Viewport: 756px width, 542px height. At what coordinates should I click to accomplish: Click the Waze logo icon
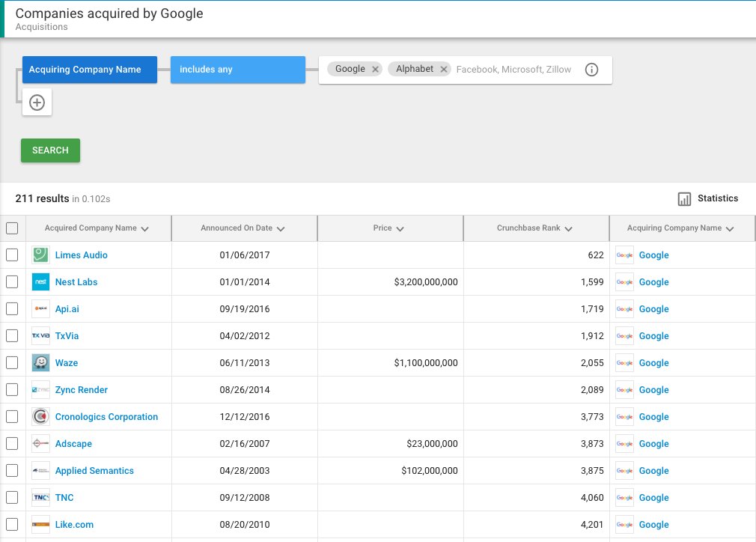[x=40, y=362]
